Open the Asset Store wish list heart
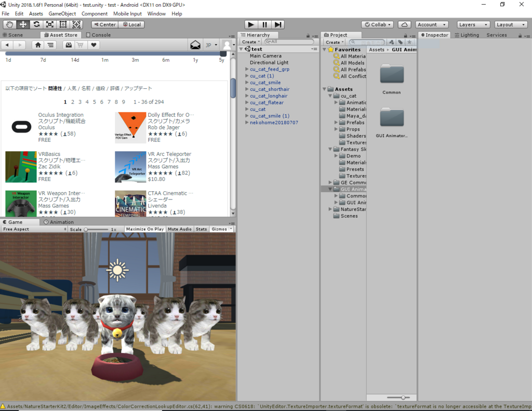This screenshot has width=532, height=411. [94, 45]
